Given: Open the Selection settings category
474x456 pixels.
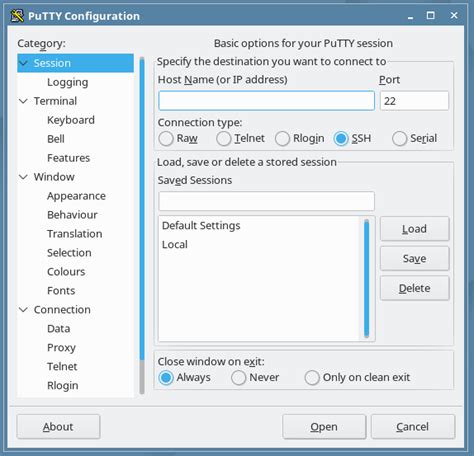Looking at the screenshot, I should (x=69, y=253).
